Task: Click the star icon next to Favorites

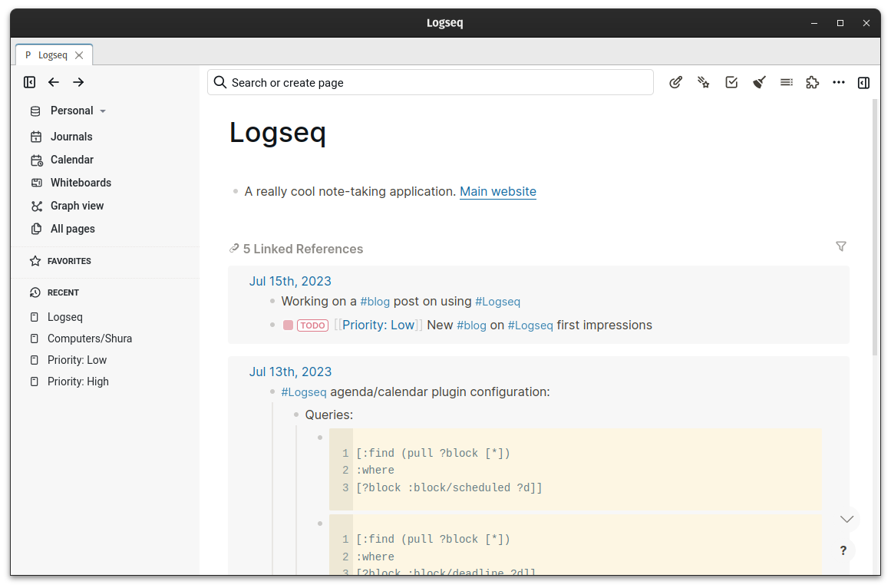Action: tap(35, 261)
